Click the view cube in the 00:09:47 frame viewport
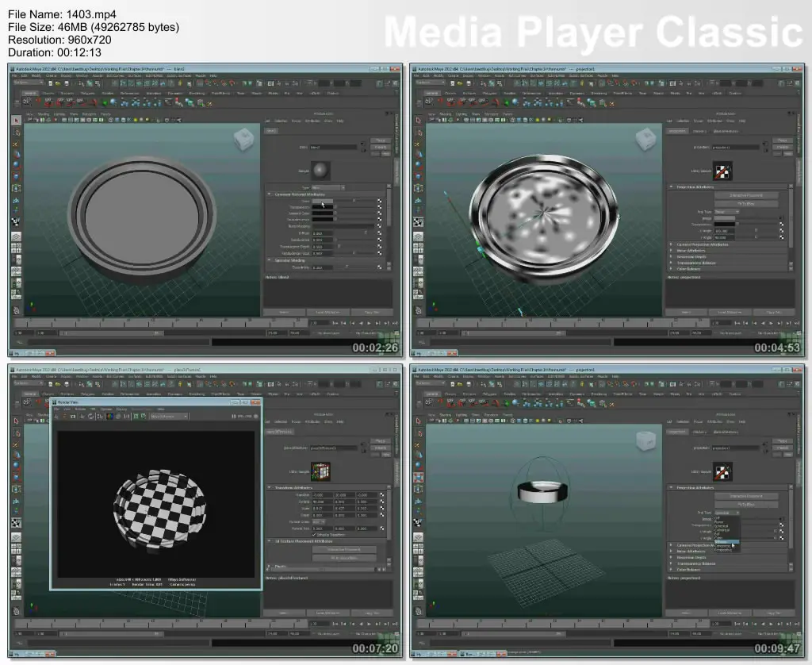The width and height of the screenshot is (812, 665). click(646, 441)
